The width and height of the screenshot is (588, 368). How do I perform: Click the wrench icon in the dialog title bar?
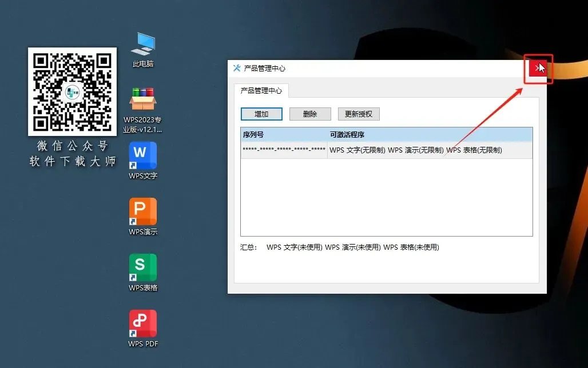click(237, 68)
